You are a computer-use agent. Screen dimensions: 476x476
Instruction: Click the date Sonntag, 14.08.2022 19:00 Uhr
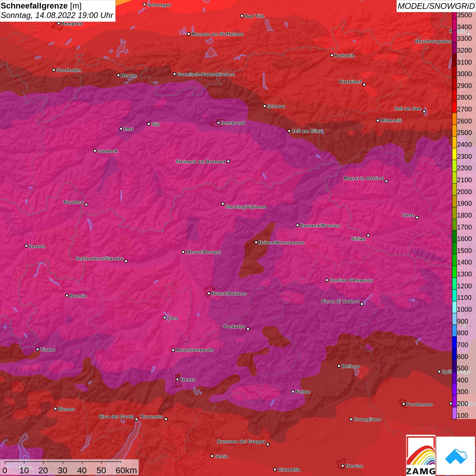point(57,15)
